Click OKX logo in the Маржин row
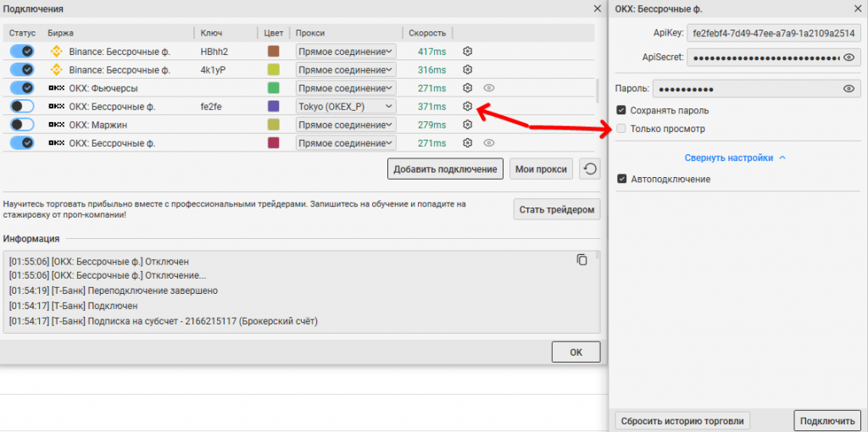The width and height of the screenshot is (868, 432). point(57,125)
